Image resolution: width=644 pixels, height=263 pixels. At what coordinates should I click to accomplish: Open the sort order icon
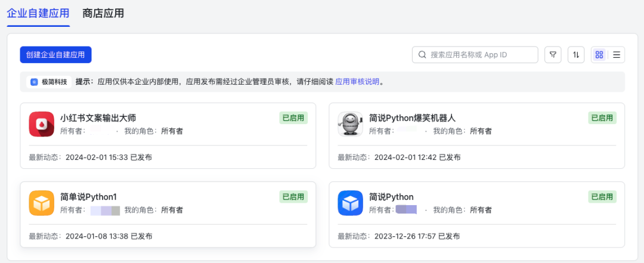coord(576,55)
